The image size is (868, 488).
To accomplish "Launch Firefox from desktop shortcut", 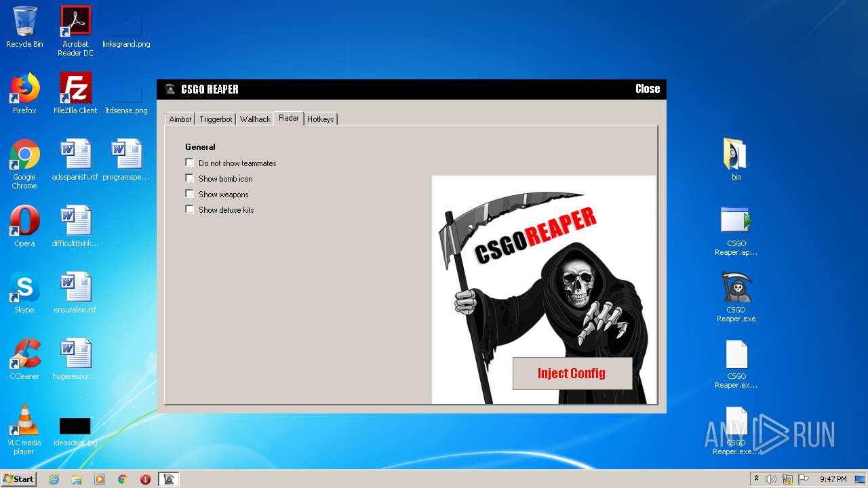I will tap(24, 94).
